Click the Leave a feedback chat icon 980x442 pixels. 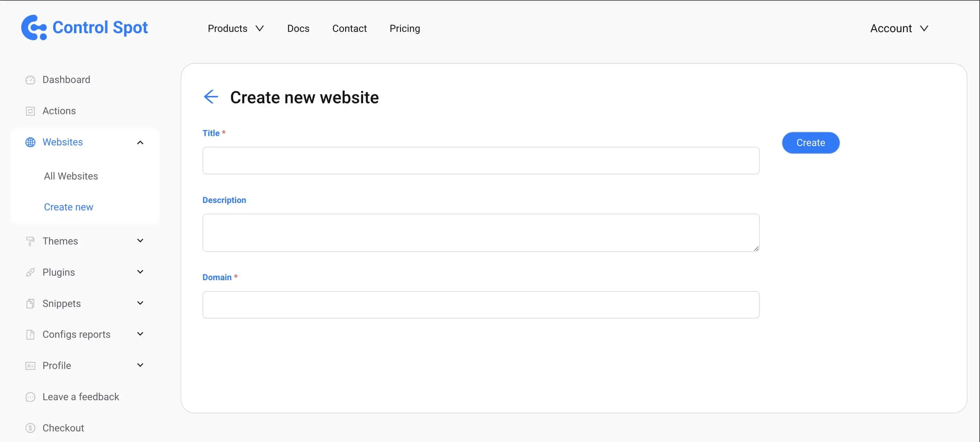[30, 397]
